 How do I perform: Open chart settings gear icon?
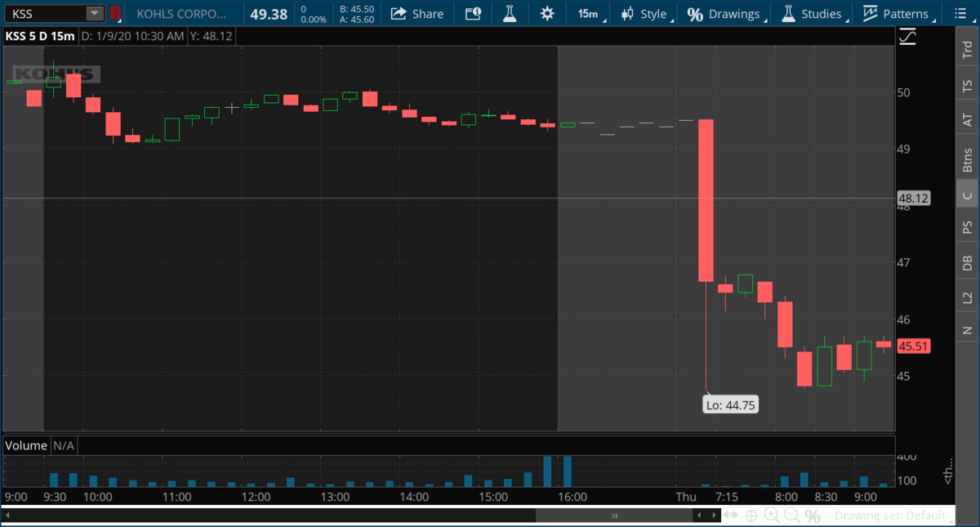coord(546,13)
